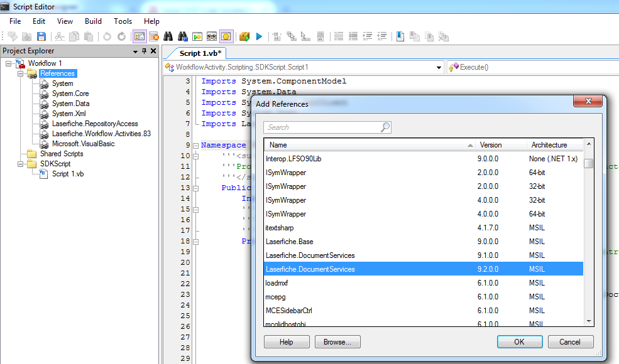Open the Help menu
Viewport: 619px width, 364px height.
click(x=151, y=21)
